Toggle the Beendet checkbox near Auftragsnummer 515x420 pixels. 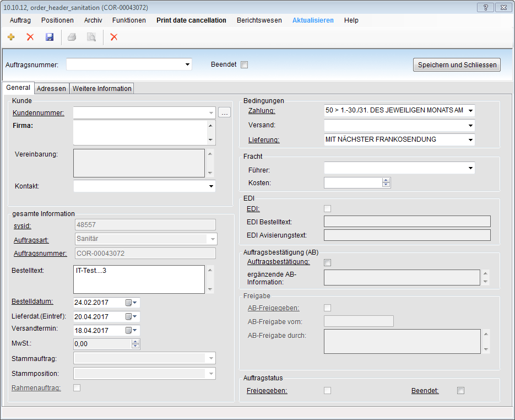coord(244,64)
